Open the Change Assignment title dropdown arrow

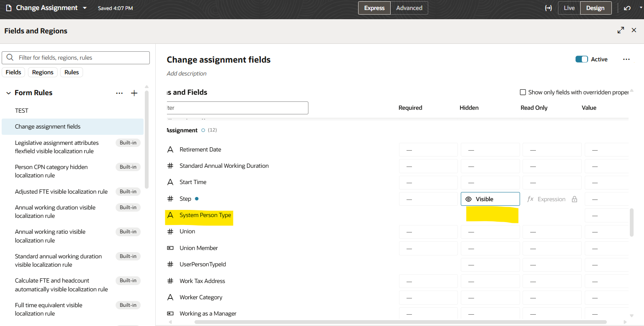click(x=85, y=8)
